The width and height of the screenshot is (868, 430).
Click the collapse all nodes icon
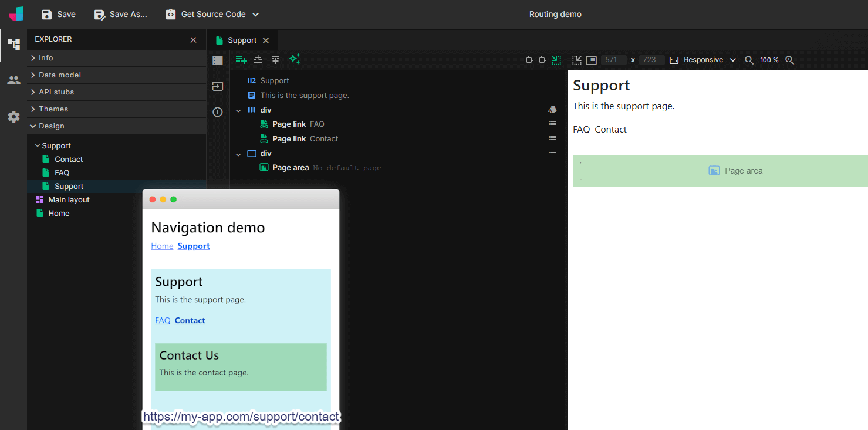pos(529,59)
